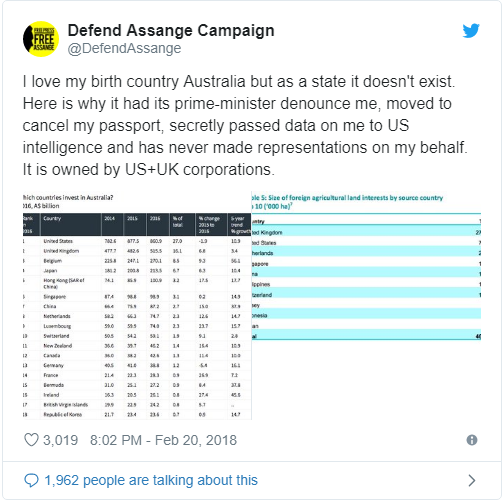Like the tweet with the heart icon
The width and height of the screenshot is (502, 500).
(x=31, y=440)
